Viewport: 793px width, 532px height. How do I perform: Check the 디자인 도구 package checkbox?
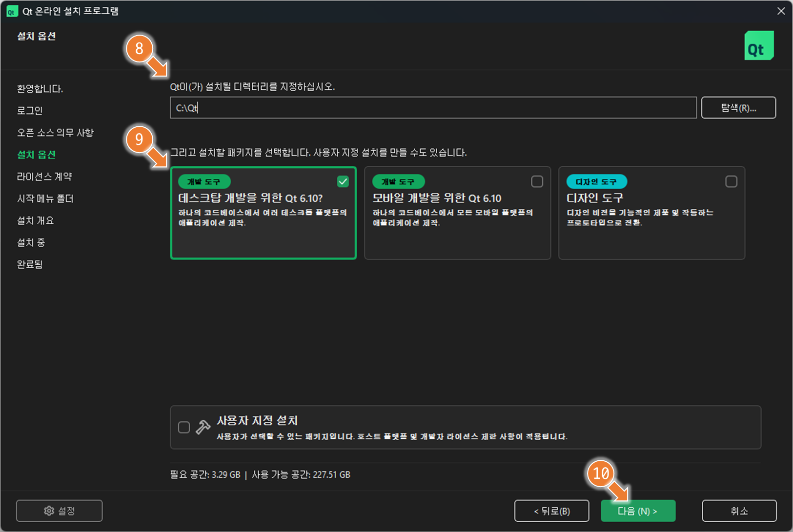click(731, 181)
